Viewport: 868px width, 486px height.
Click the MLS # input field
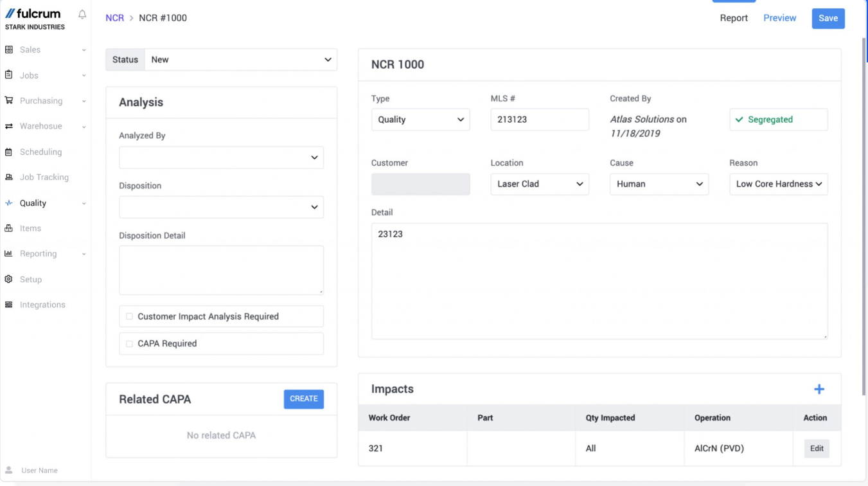[x=539, y=120]
